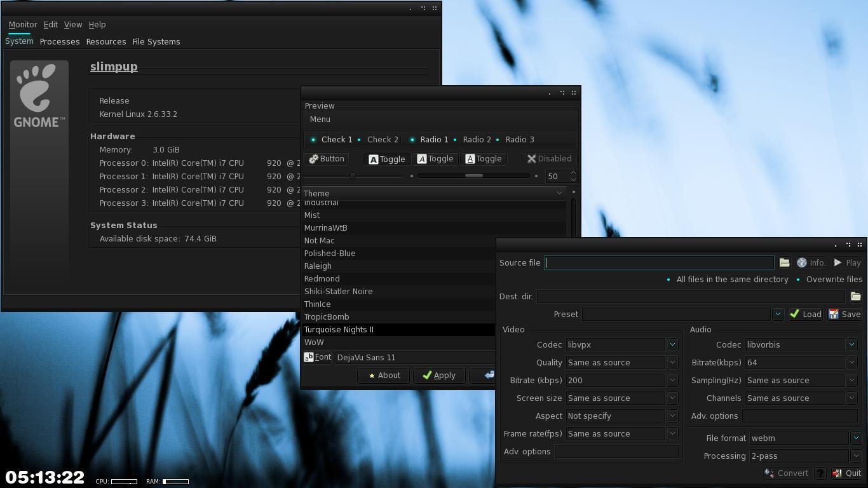
Task: Click the disabled X button in preview
Action: pos(550,159)
